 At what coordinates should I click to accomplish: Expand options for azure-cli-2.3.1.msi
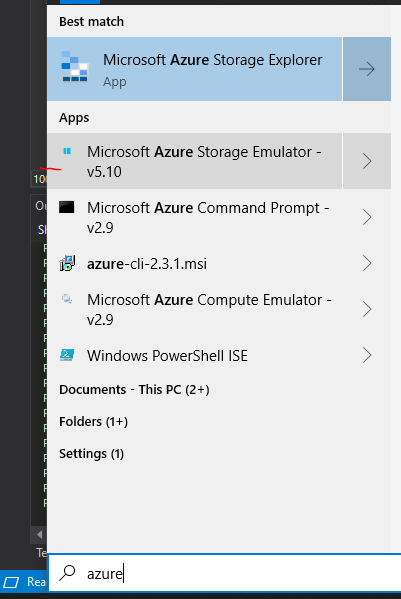point(367,263)
